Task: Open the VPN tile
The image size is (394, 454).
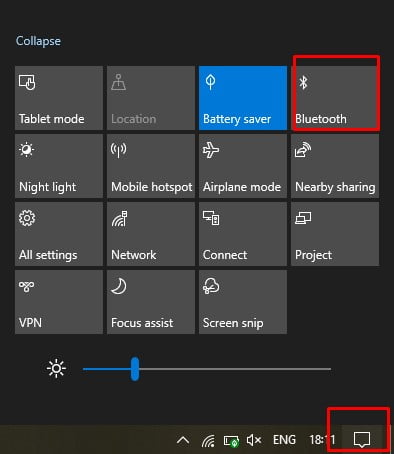Action: point(59,302)
